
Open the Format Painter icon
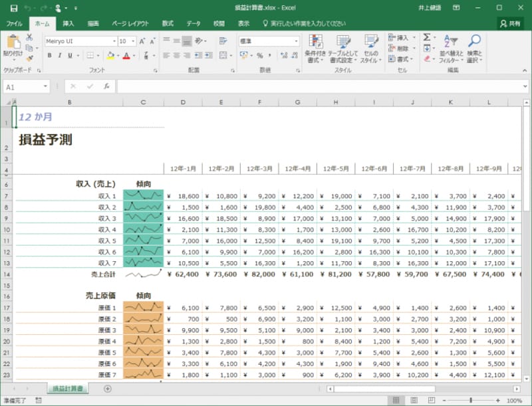(x=29, y=58)
